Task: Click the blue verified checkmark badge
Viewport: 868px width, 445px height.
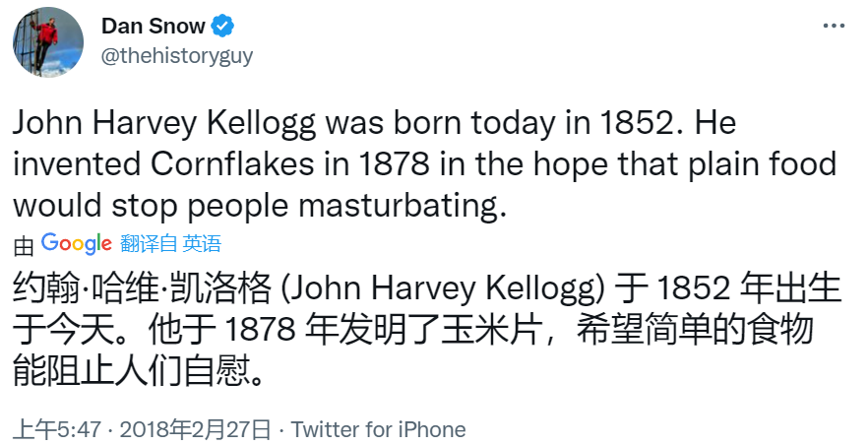Action: (x=222, y=26)
